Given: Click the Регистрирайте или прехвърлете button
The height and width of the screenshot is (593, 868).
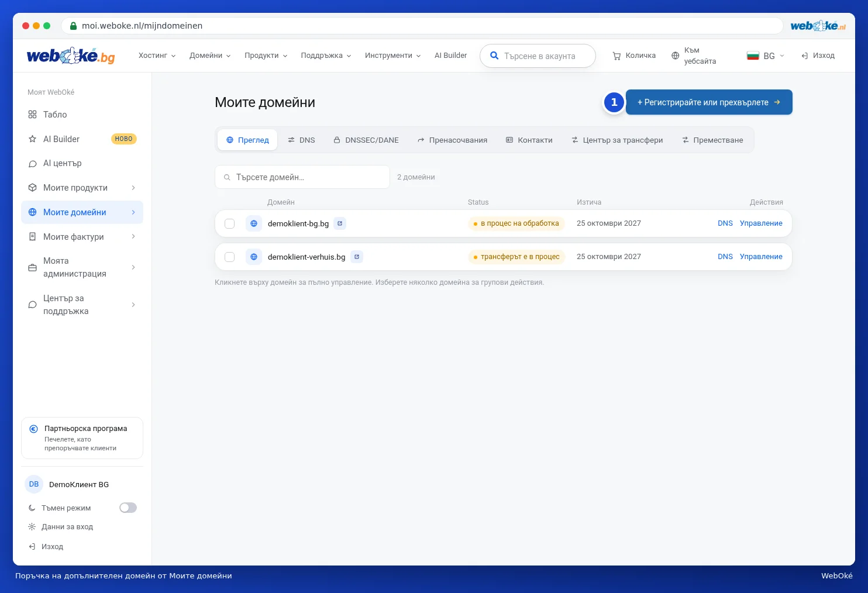Looking at the screenshot, I should [x=709, y=102].
